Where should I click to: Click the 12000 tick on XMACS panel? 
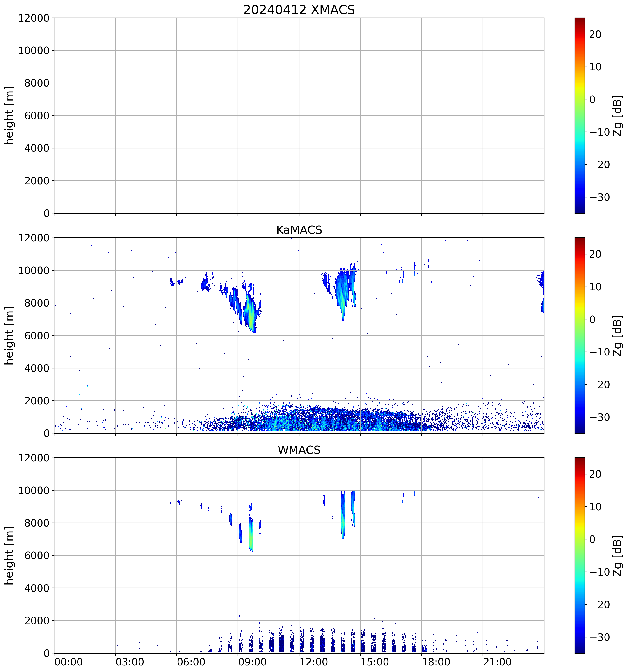click(x=34, y=18)
